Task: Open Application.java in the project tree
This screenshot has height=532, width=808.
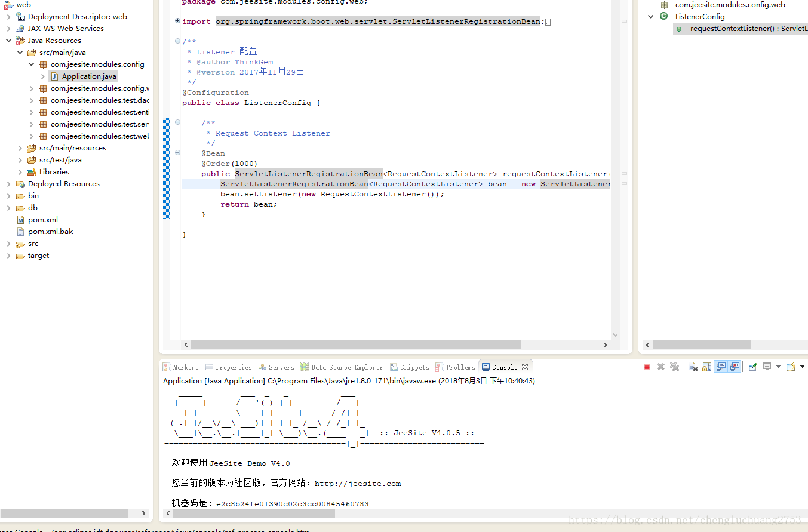Action: pos(87,76)
